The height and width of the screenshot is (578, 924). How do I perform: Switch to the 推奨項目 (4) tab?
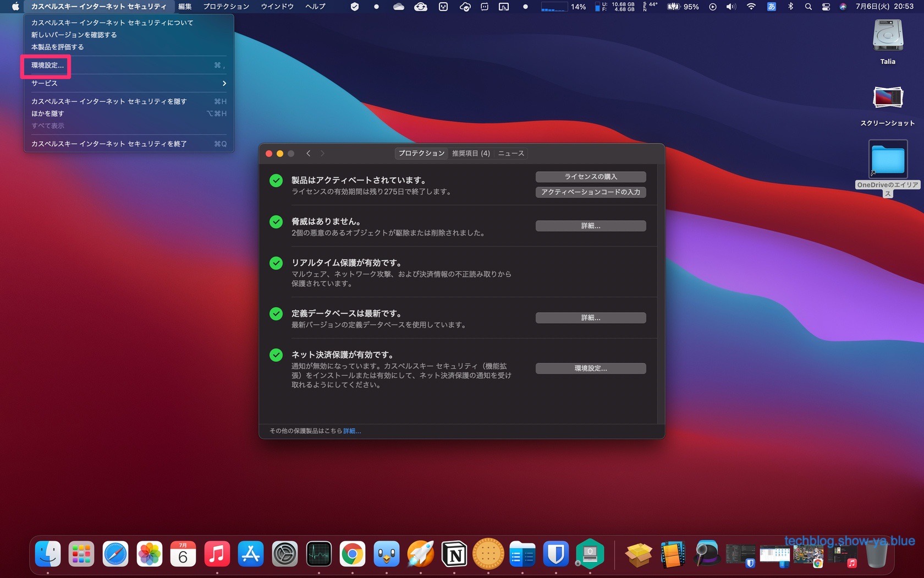pos(470,154)
